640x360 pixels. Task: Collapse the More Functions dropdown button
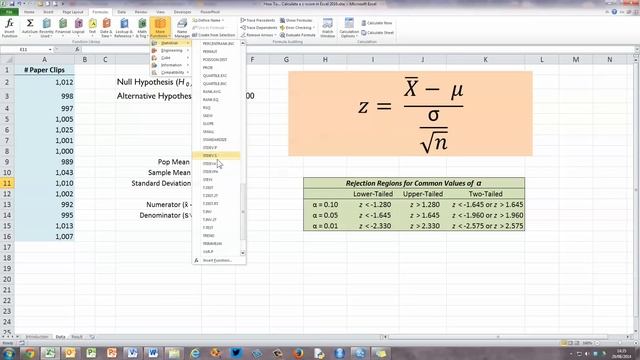[160, 28]
